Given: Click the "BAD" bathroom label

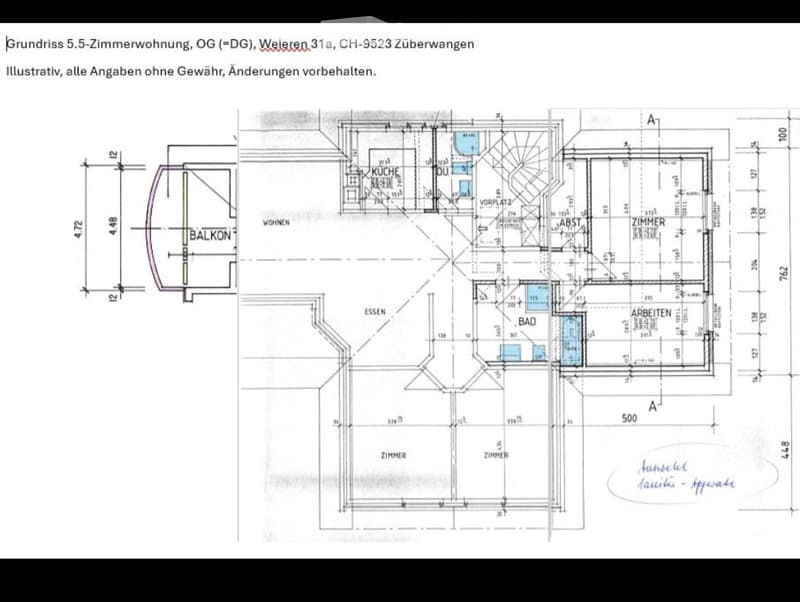Looking at the screenshot, I should (527, 321).
